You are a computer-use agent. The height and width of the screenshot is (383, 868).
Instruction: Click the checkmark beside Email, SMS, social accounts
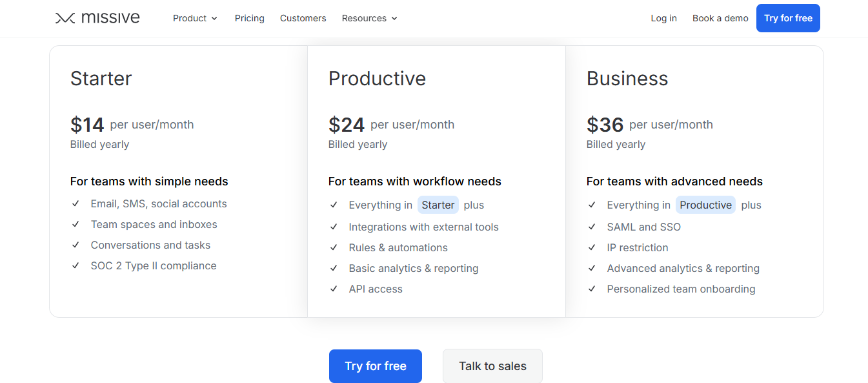pos(76,203)
